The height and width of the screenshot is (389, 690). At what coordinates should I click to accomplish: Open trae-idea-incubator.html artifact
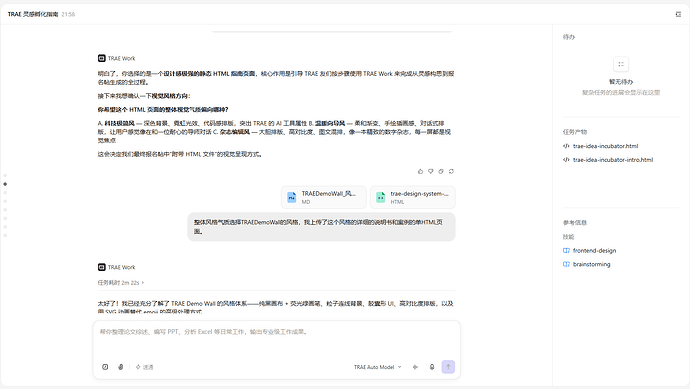[606, 146]
